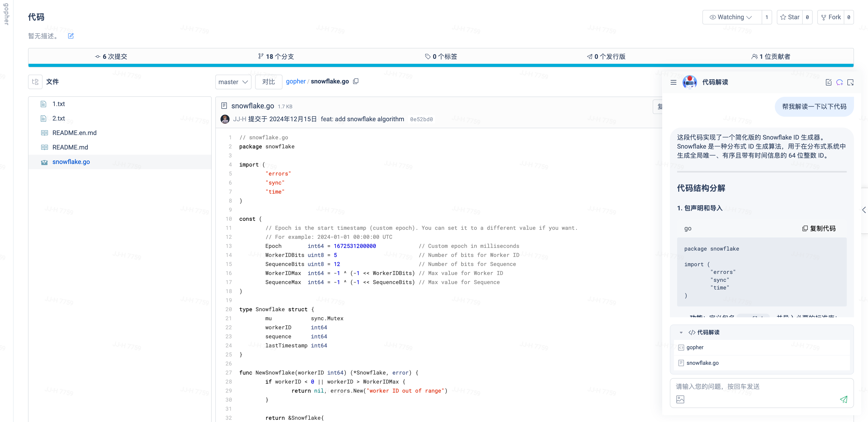Screen dimensions: 868x422
Task: Select gopher row in the context list
Action: [x=761, y=348]
